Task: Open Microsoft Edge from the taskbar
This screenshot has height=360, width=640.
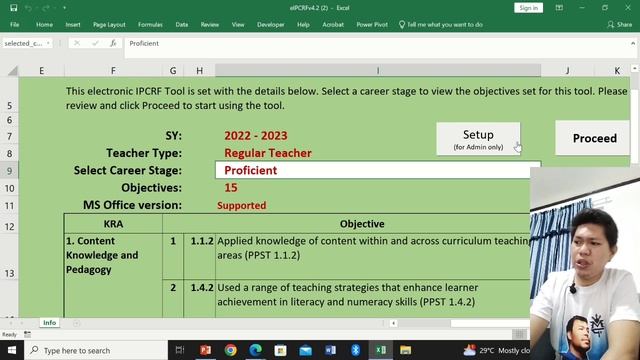Action: (256, 350)
